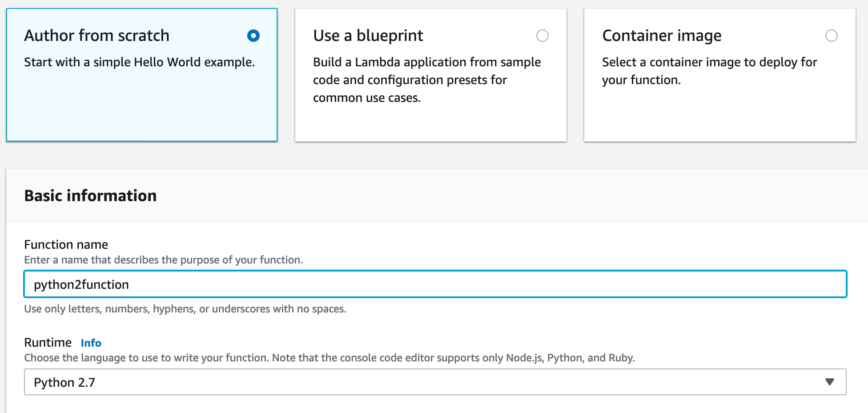This screenshot has height=413, width=868.
Task: Click the Container image card title
Action: click(662, 36)
